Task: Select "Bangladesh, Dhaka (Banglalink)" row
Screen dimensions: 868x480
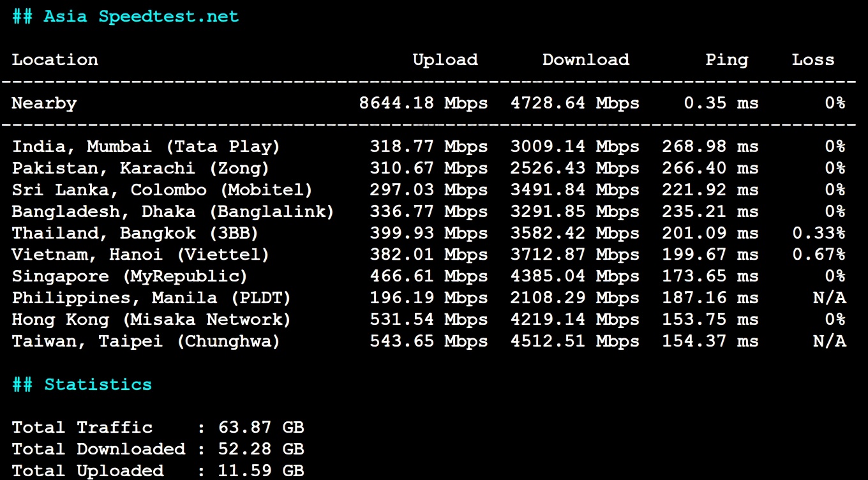Action: pos(429,212)
